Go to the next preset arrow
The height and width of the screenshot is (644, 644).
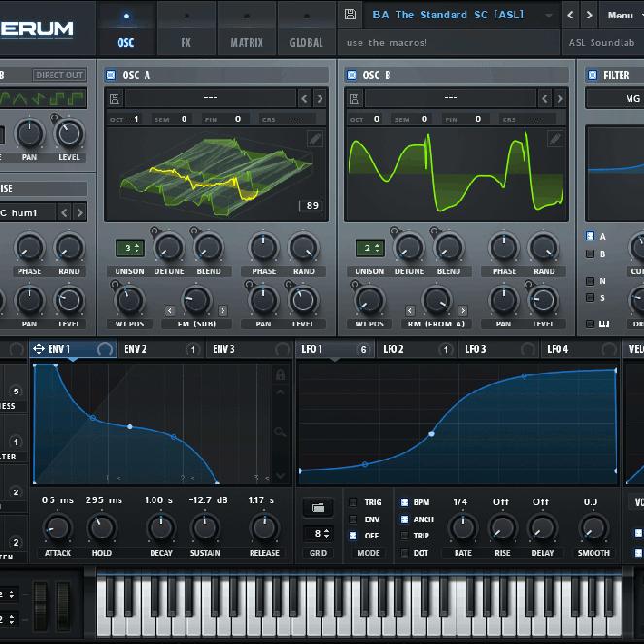589,15
